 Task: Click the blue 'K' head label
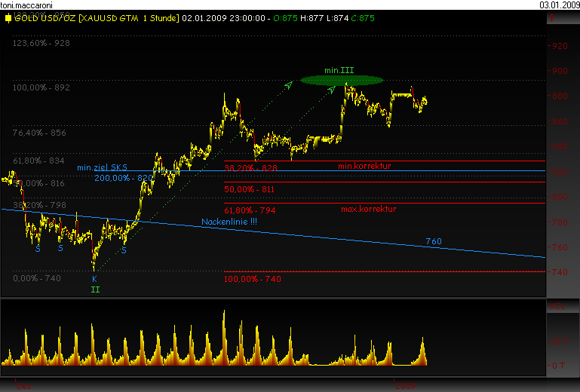coord(94,279)
